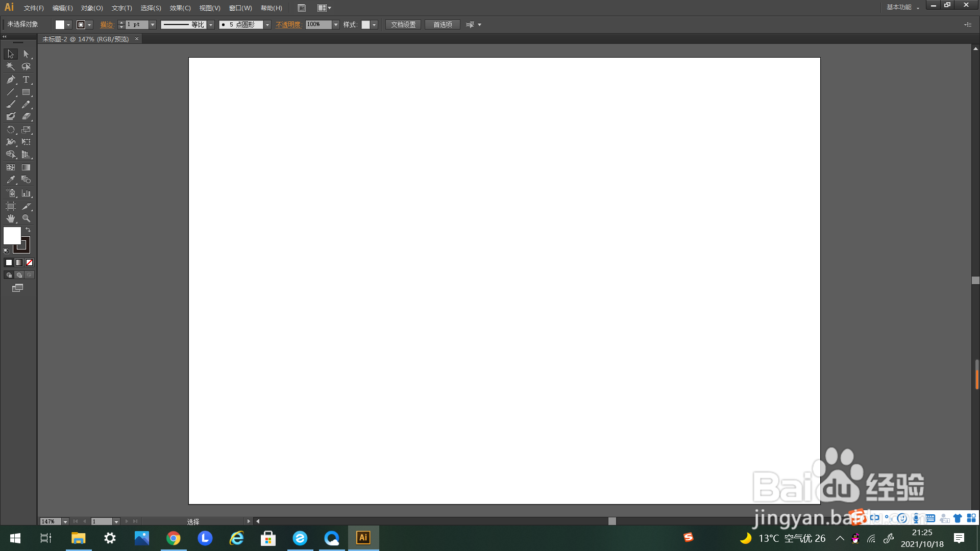
Task: Select the Hand tool
Action: tap(11, 218)
